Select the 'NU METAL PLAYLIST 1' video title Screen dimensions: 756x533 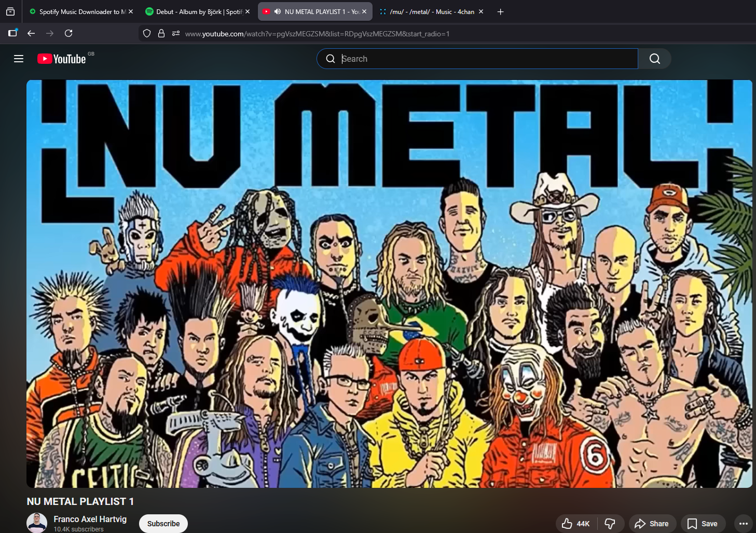pyautogui.click(x=80, y=501)
